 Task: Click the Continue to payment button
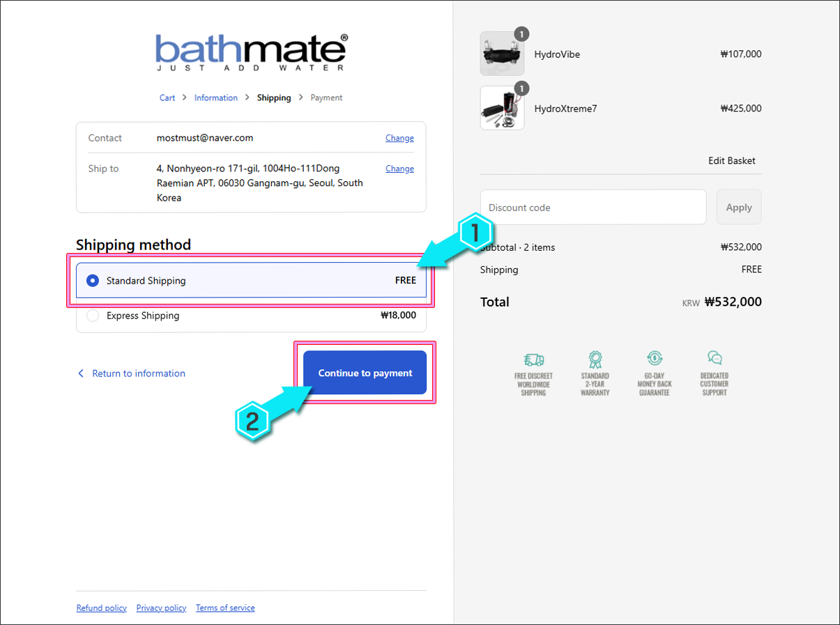365,373
